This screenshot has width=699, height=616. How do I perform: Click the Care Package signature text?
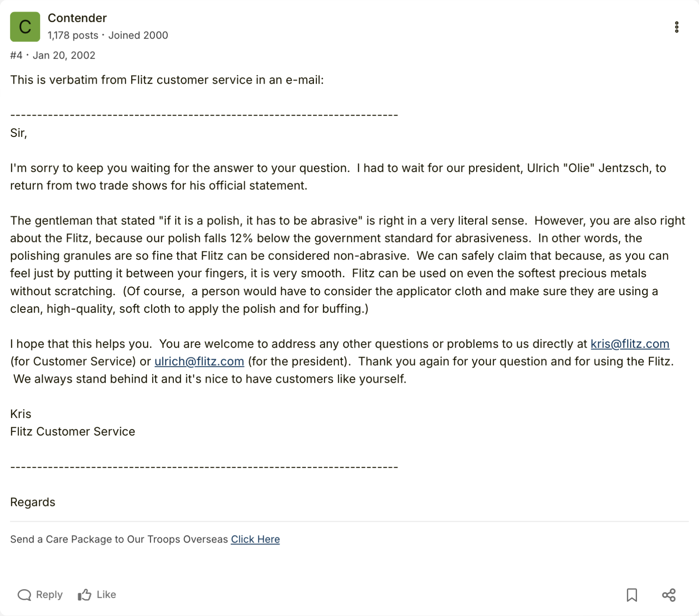click(119, 539)
